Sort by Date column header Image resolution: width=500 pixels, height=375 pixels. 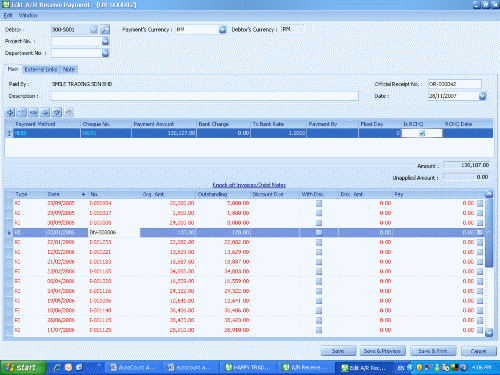tap(66, 194)
